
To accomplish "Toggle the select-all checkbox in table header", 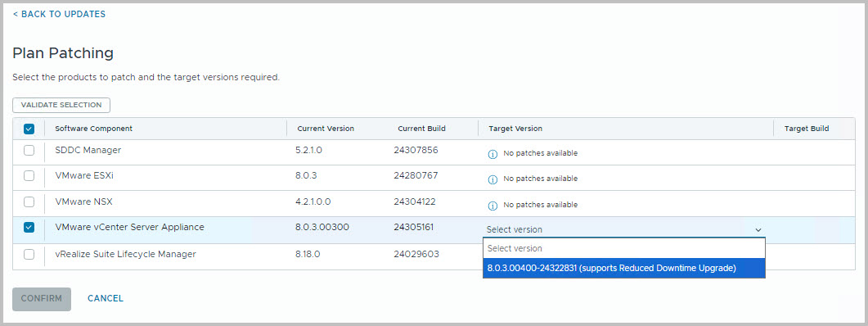I will pyautogui.click(x=29, y=129).
